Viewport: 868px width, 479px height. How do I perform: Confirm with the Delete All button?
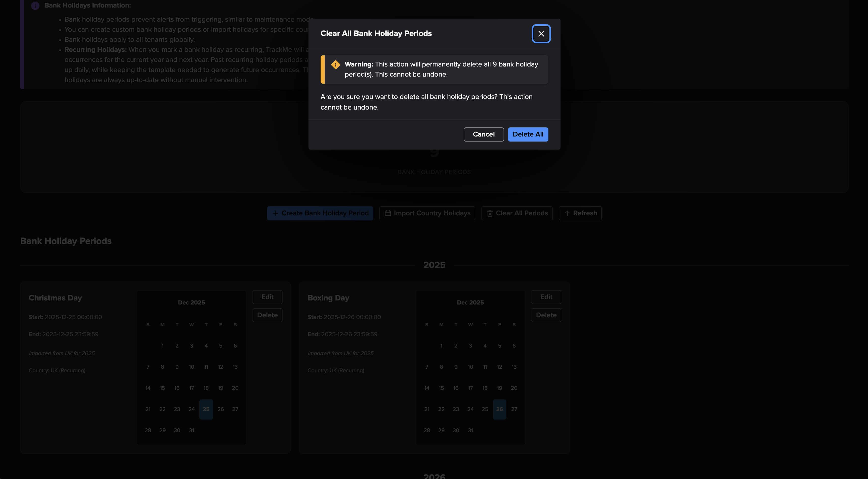[x=528, y=134]
